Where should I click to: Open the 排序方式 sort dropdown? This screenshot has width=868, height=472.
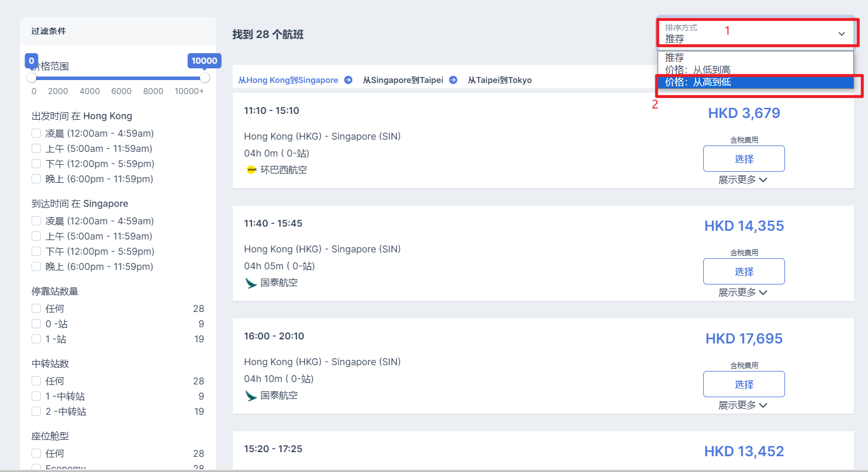(754, 34)
